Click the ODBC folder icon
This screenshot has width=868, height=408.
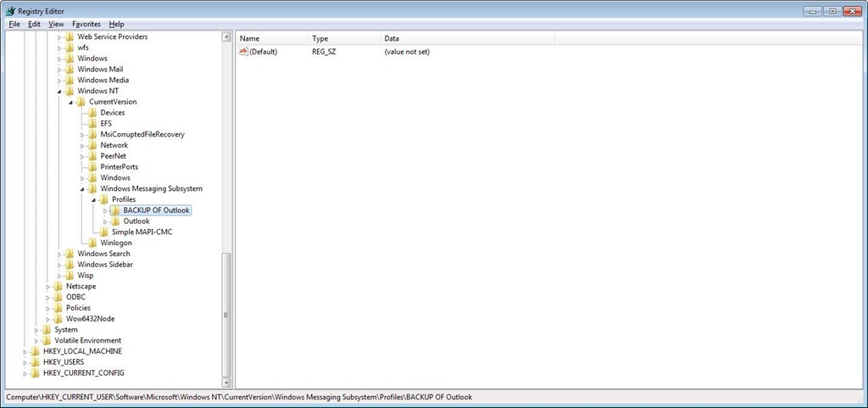58,297
